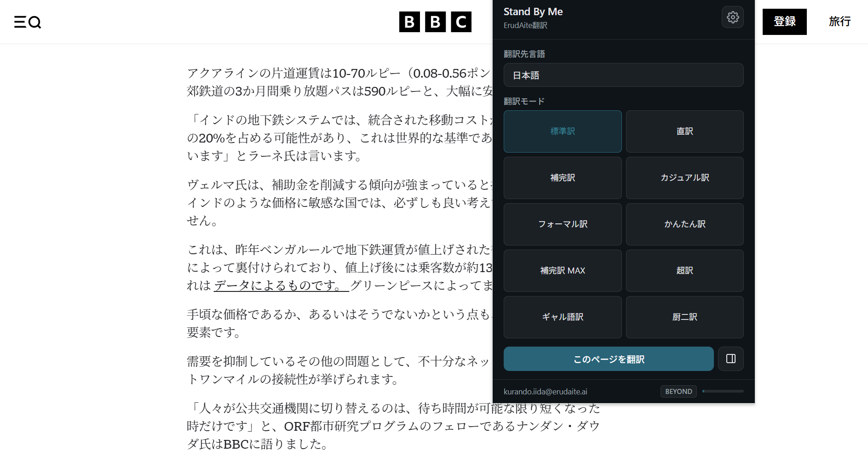Select the 直訳 translation mode
Screen dimensions: 868x456
(684, 131)
